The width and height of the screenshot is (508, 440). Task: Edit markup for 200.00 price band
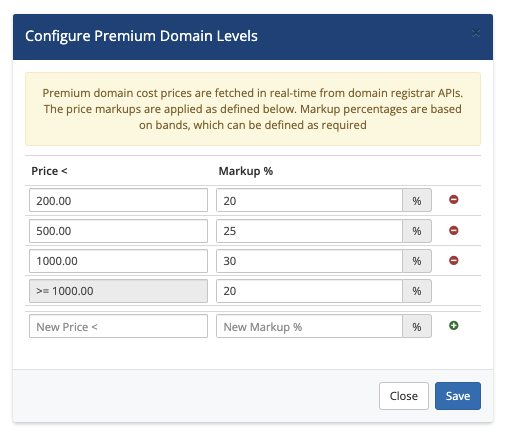pyautogui.click(x=309, y=200)
